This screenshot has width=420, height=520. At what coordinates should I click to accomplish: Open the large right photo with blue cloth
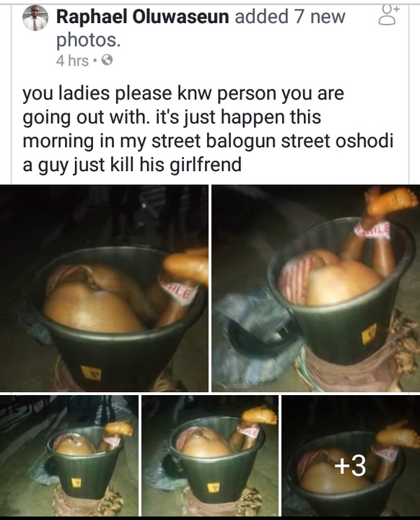tap(316, 288)
